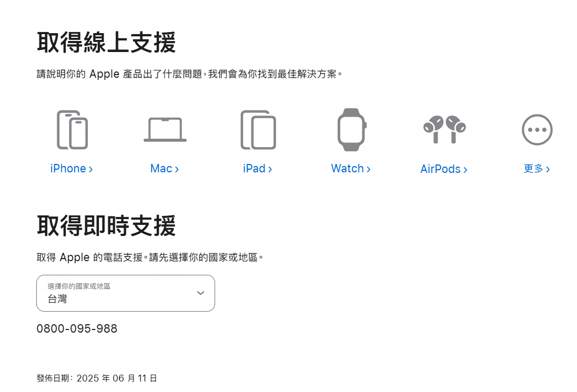The image size is (577, 392).
Task: Click the chevron next to AirPods link
Action: (465, 170)
